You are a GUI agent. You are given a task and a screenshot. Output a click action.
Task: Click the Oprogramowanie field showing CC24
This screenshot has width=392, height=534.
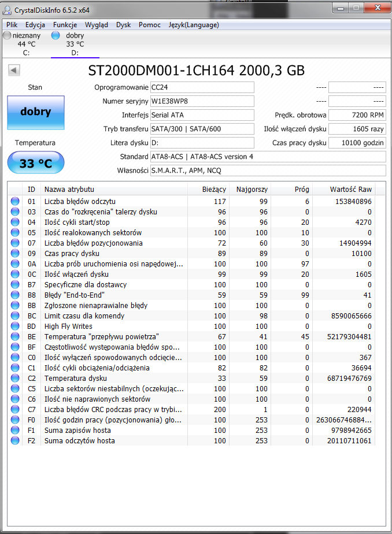[x=202, y=87]
